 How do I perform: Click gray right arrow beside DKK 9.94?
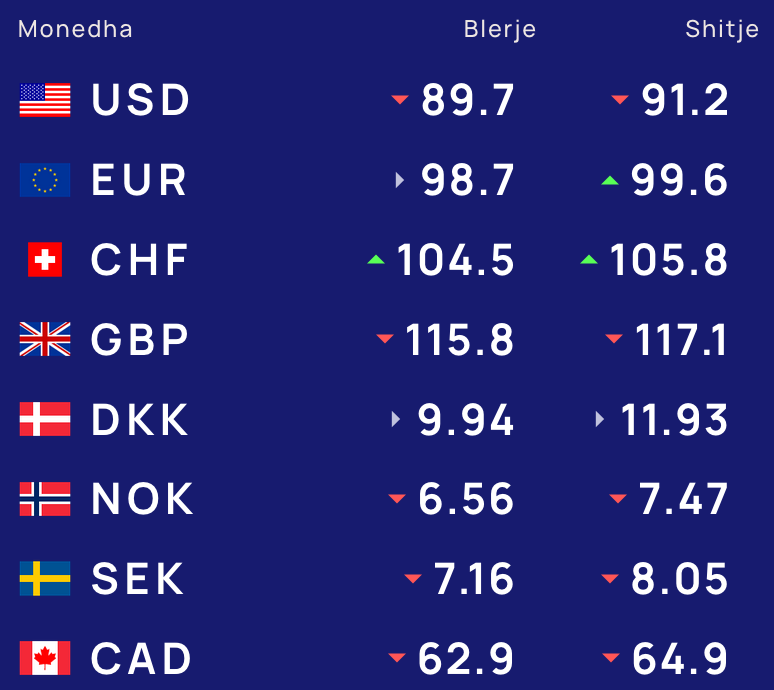click(395, 419)
